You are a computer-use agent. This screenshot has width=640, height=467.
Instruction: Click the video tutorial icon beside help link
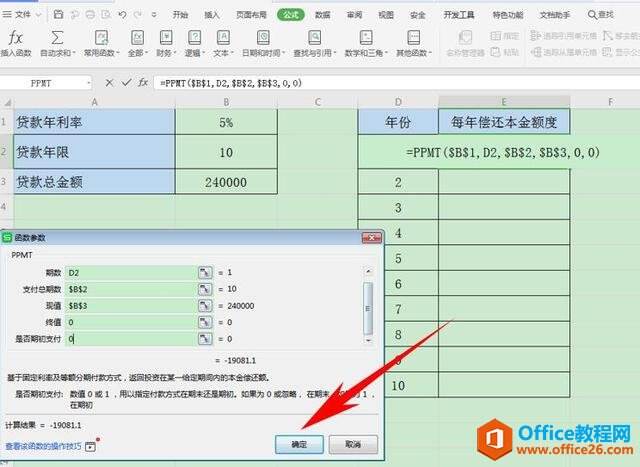[x=91, y=446]
